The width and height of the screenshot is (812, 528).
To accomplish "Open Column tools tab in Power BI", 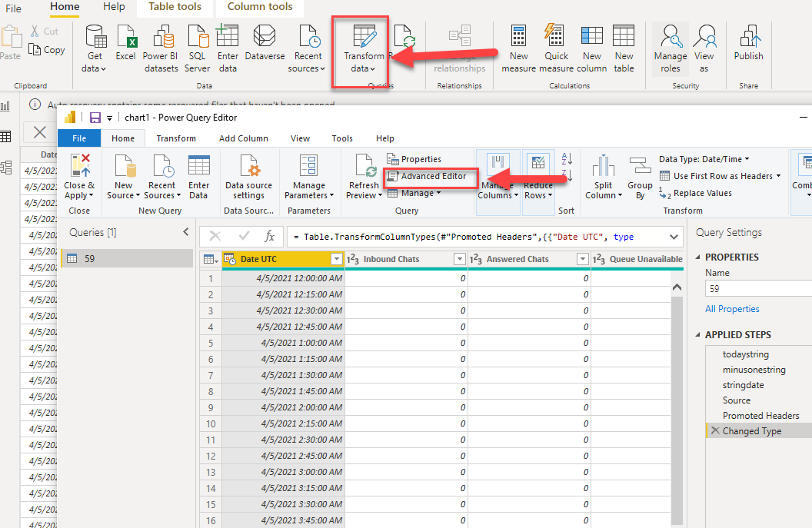I will tap(260, 7).
